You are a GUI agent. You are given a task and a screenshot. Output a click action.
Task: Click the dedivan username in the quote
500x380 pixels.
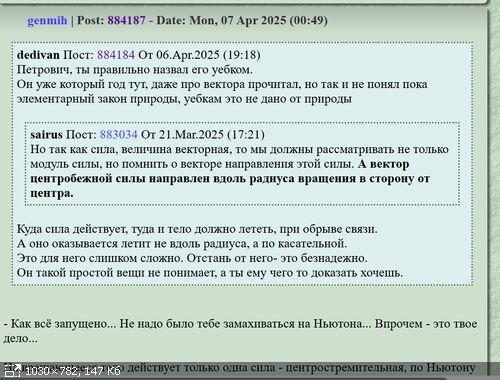[38, 55]
